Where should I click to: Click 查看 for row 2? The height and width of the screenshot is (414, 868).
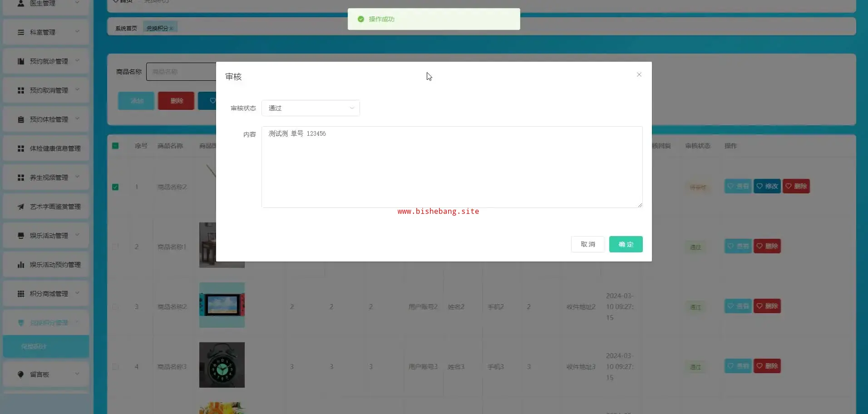pos(738,246)
